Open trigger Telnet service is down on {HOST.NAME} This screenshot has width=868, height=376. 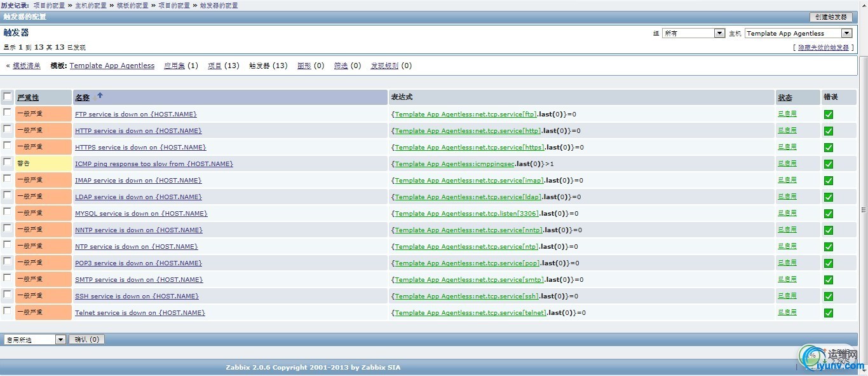[140, 313]
